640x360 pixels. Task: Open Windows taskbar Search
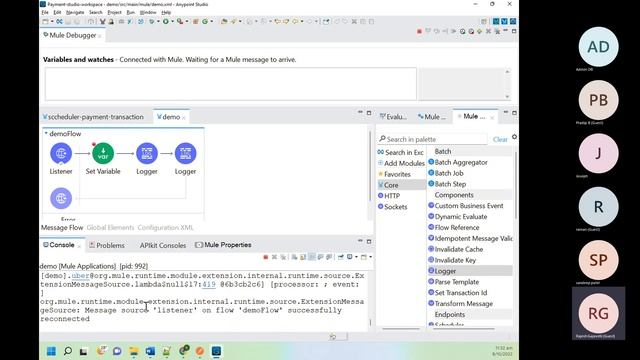coord(68,351)
